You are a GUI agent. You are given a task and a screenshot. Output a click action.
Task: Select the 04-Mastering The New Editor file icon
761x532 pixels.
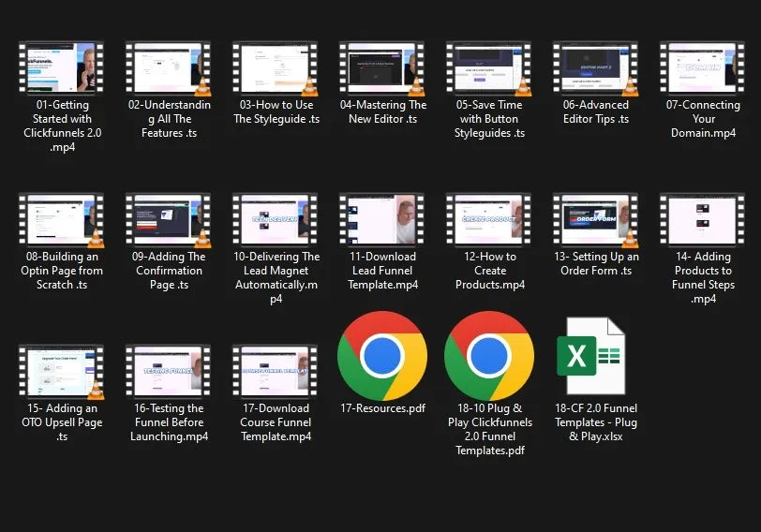pyautogui.click(x=381, y=67)
